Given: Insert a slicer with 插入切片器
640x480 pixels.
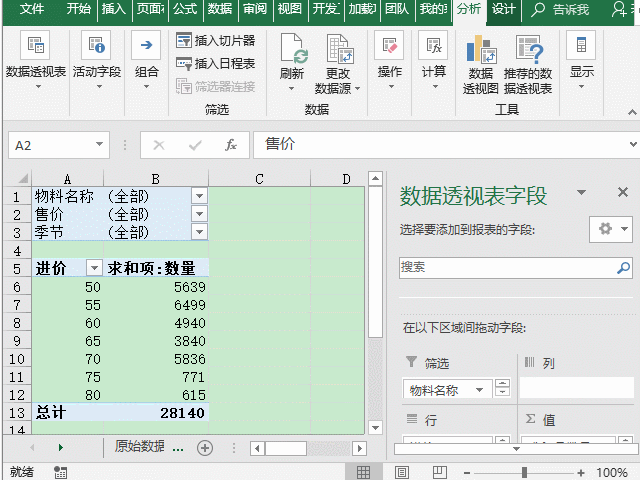Looking at the screenshot, I should click(x=216, y=40).
